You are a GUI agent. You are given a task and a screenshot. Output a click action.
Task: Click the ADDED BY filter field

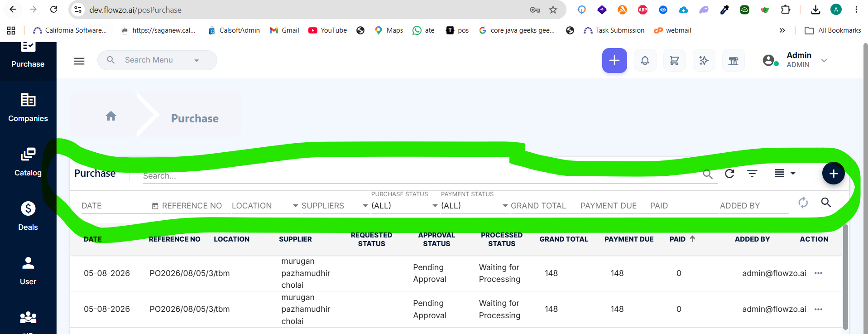click(x=753, y=206)
